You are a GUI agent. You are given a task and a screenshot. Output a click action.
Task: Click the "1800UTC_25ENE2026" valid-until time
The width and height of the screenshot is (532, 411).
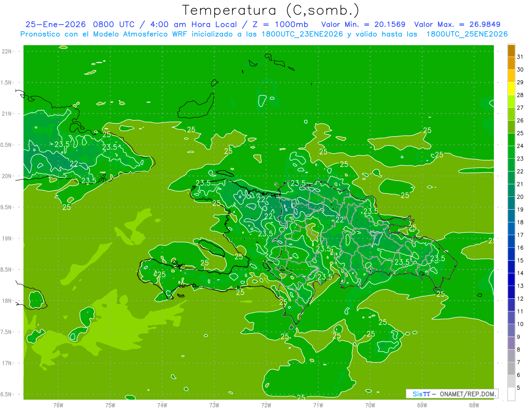467,34
